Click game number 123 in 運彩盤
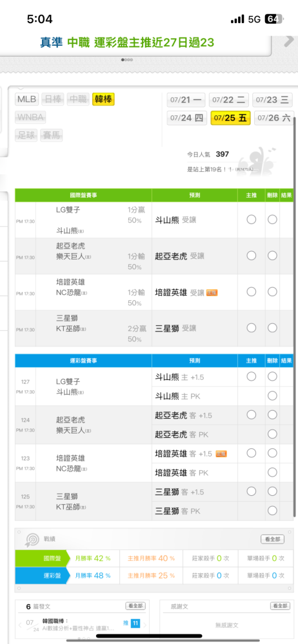This screenshot has width=298, height=644. [x=25, y=458]
